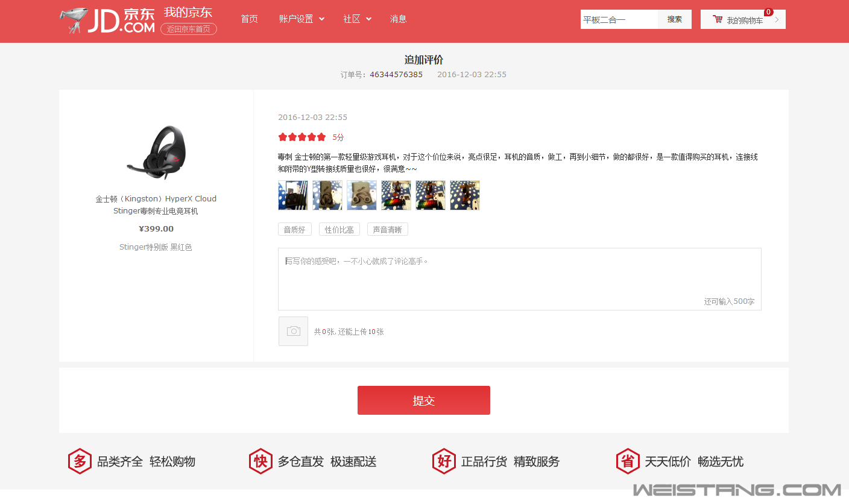Click the 还可输入500字 counter text

pos(729,301)
